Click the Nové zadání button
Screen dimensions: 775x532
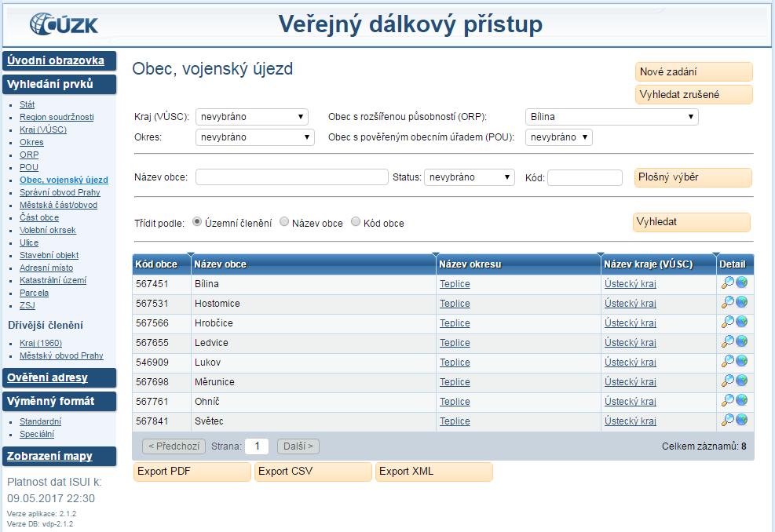pyautogui.click(x=694, y=71)
